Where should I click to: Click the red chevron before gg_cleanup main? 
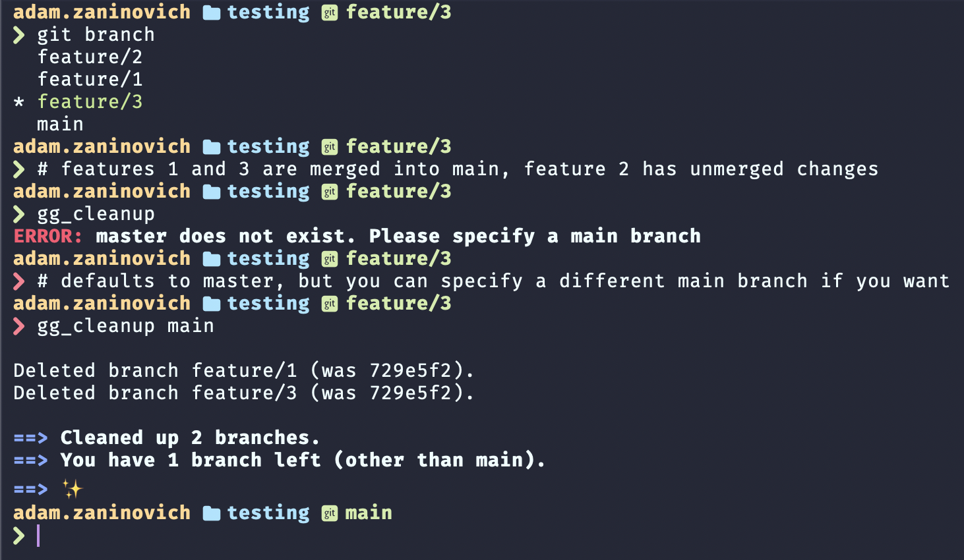point(19,326)
